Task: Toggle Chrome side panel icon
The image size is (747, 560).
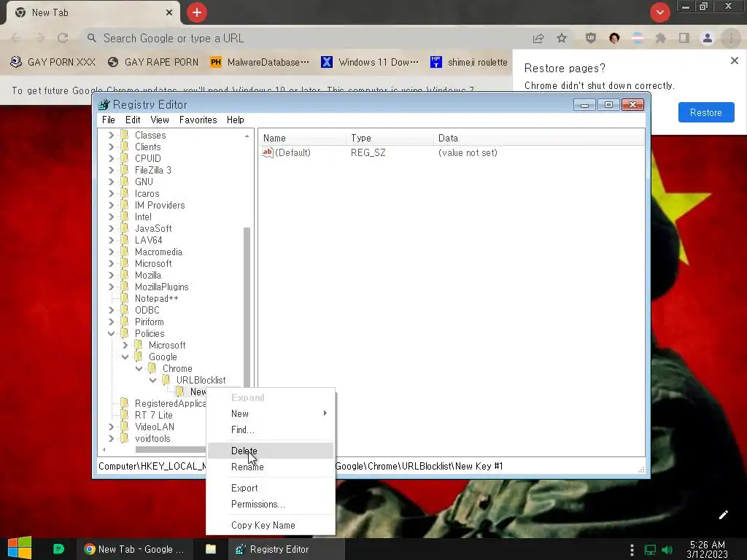Action: (x=684, y=38)
